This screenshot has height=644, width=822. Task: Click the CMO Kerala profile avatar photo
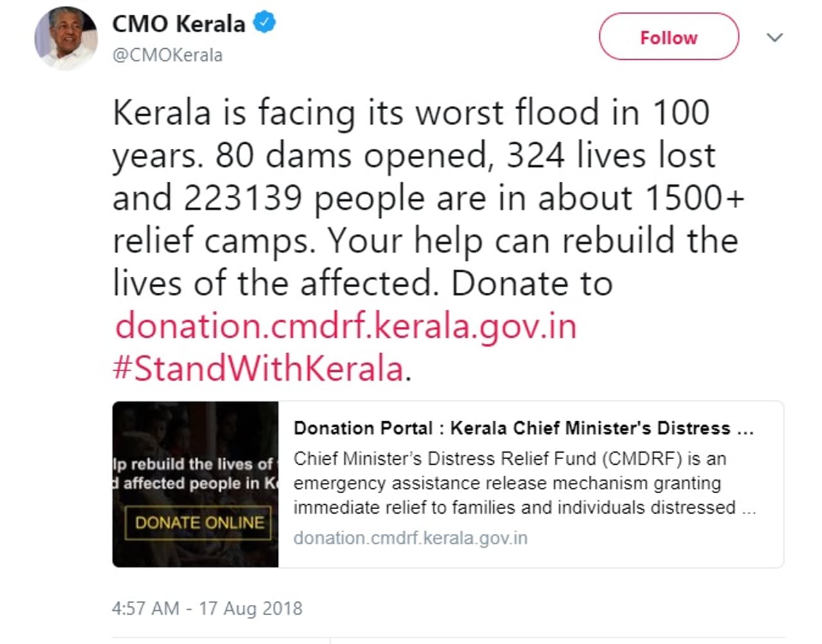tap(66, 39)
